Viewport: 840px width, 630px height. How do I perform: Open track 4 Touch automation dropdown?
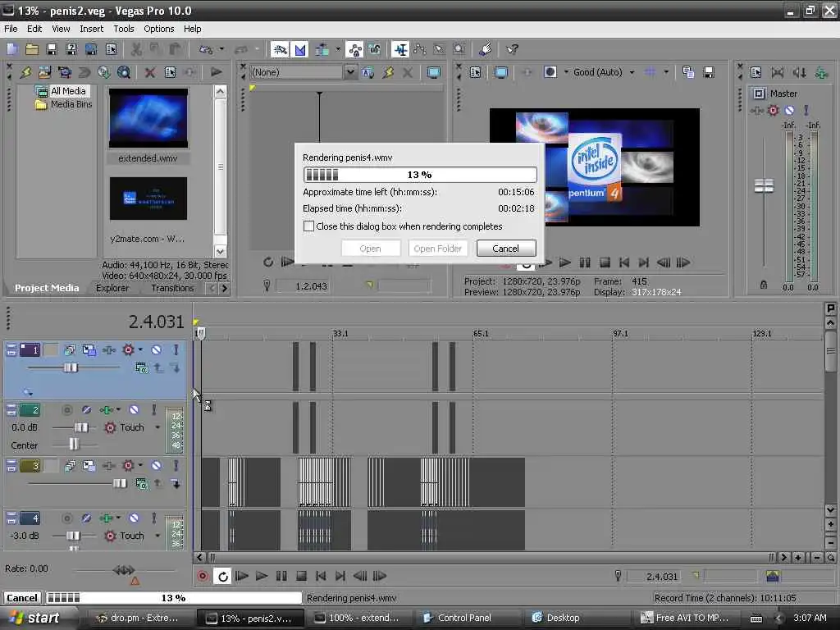157,536
